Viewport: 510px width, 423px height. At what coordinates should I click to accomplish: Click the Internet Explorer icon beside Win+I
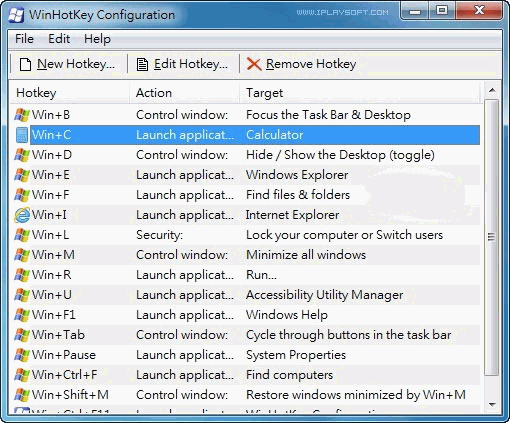click(22, 215)
